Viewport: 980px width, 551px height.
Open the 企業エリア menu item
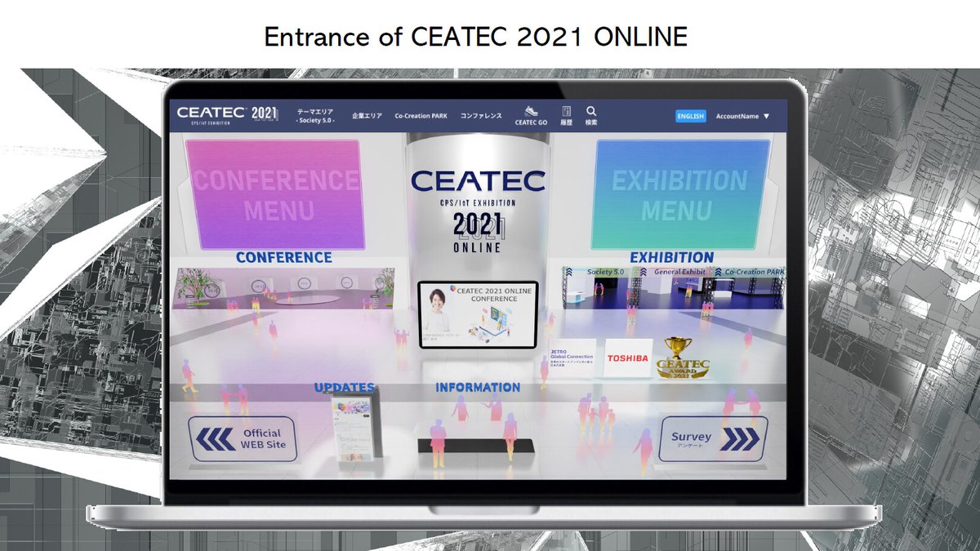pos(367,116)
